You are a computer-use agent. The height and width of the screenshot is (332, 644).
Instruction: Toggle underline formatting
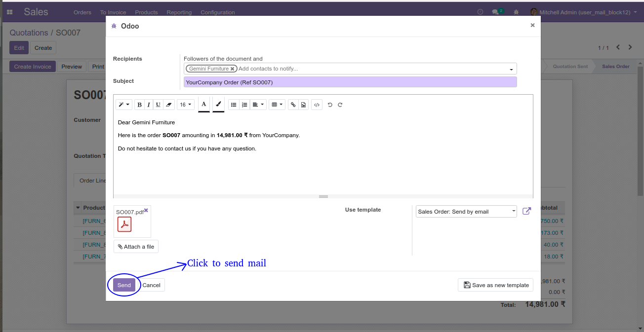pyautogui.click(x=158, y=105)
